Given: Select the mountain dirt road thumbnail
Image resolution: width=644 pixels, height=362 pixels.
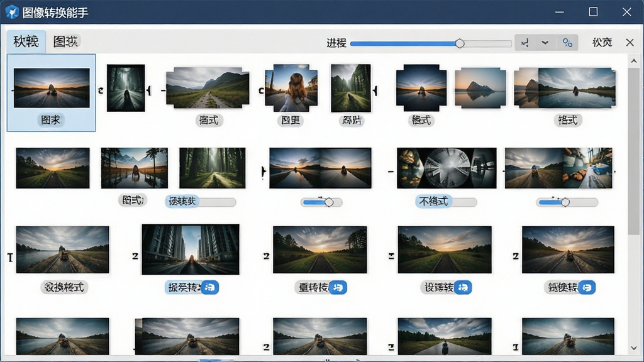Looking at the screenshot, I should tap(208, 88).
